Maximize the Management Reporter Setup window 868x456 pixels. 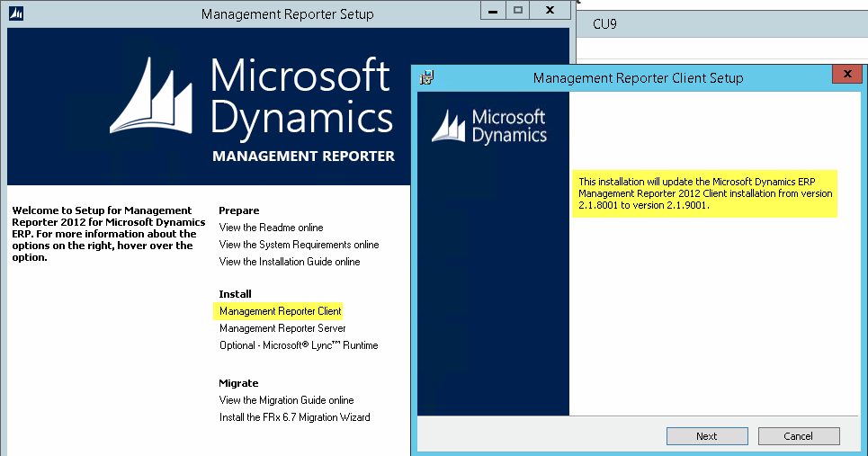pyautogui.click(x=517, y=11)
